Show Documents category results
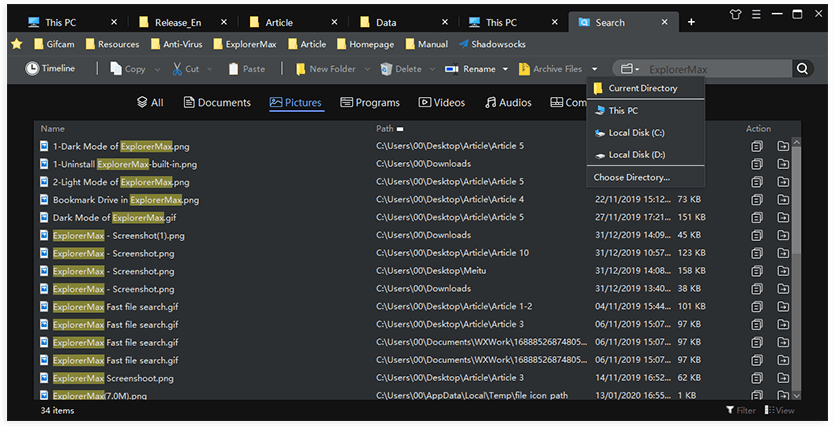The image size is (835, 426). [216, 102]
